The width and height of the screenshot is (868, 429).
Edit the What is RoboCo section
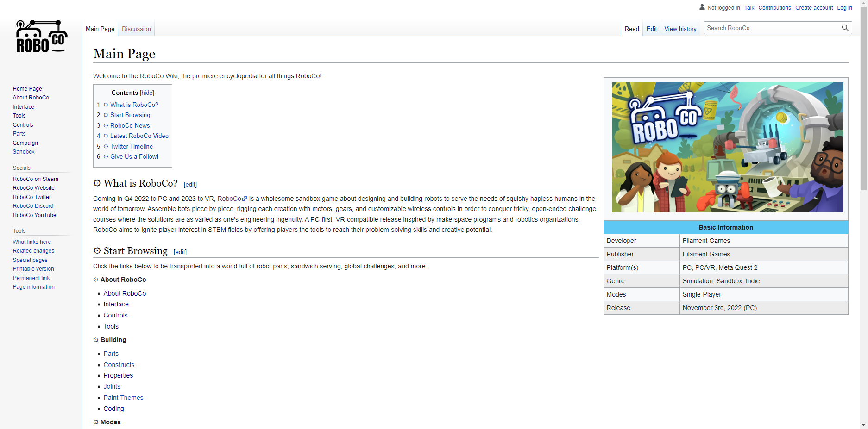click(190, 185)
